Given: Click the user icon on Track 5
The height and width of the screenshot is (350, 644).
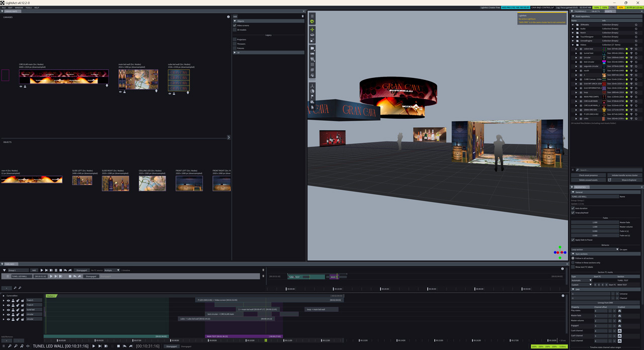Looking at the screenshot, I should tap(13, 300).
